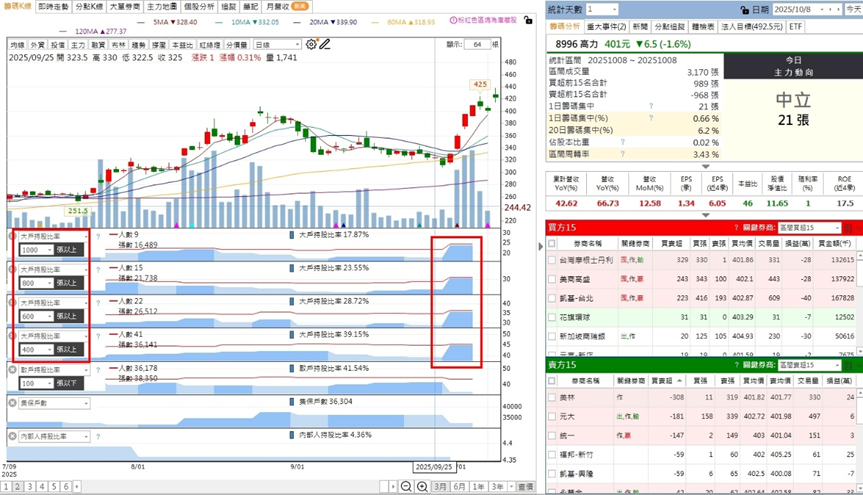Remove the 內部人持股比率 indicator row
The height and width of the screenshot is (495, 863).
(12, 436)
